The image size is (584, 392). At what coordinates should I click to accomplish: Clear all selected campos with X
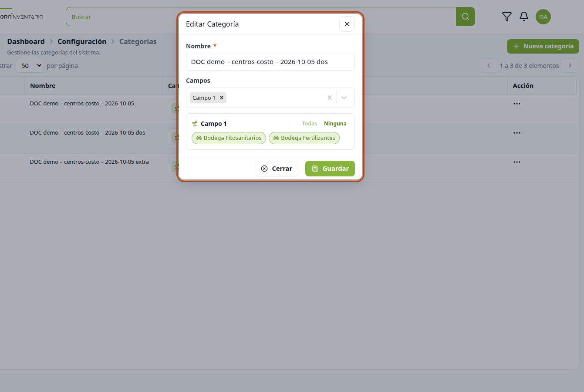coord(330,98)
